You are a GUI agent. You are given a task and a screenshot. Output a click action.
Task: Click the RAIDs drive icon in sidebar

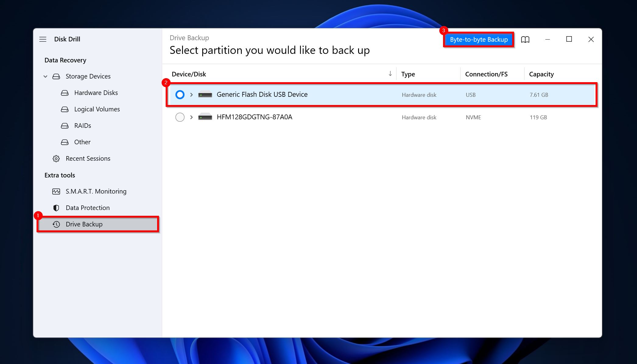click(65, 126)
